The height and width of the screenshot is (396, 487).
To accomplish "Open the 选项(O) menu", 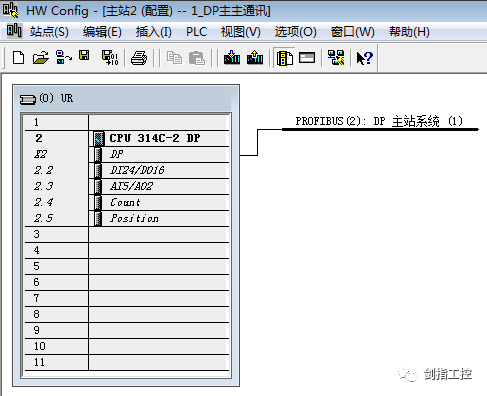I will tap(296, 32).
